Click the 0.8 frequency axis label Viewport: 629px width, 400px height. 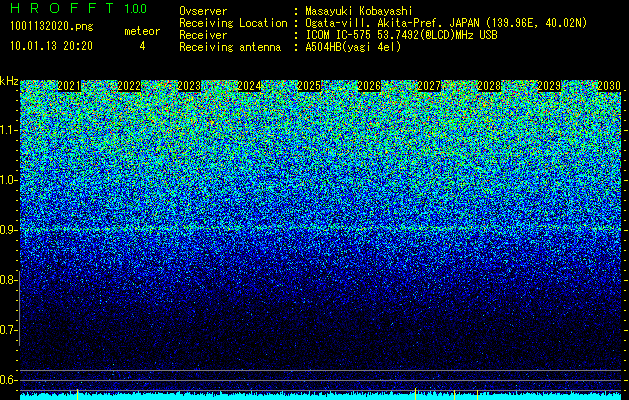[8, 280]
